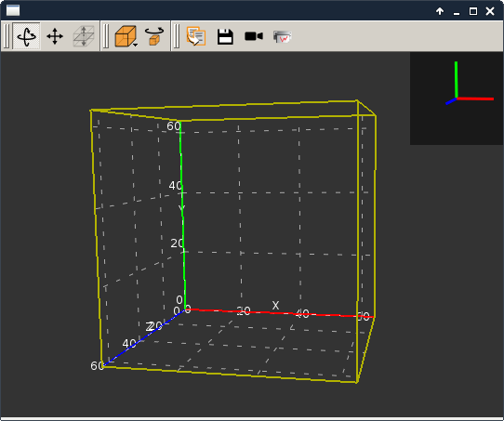Click the orientation axes overlay widget
This screenshot has width=504, height=421.
[x=457, y=99]
